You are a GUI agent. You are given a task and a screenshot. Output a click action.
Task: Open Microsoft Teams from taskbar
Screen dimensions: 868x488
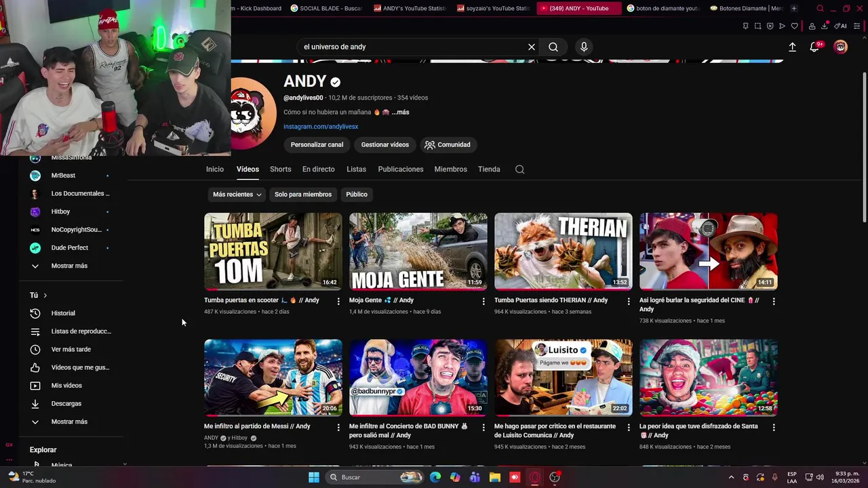coord(475,477)
